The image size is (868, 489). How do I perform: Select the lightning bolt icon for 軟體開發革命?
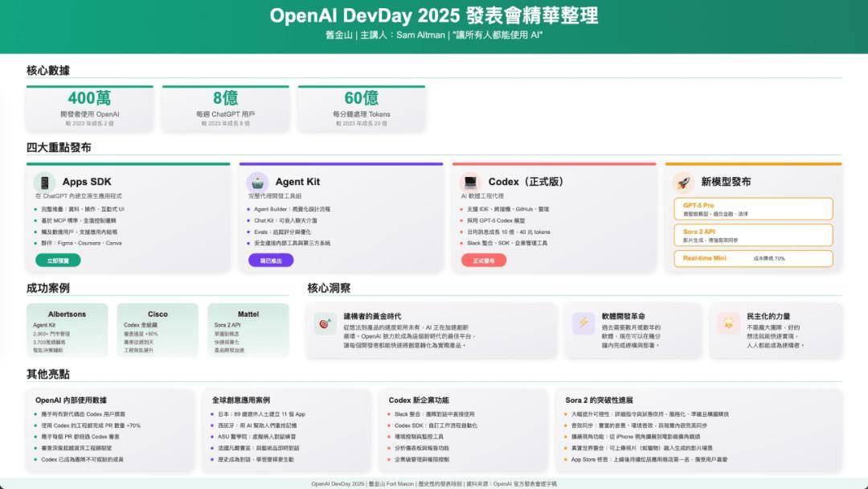583,323
